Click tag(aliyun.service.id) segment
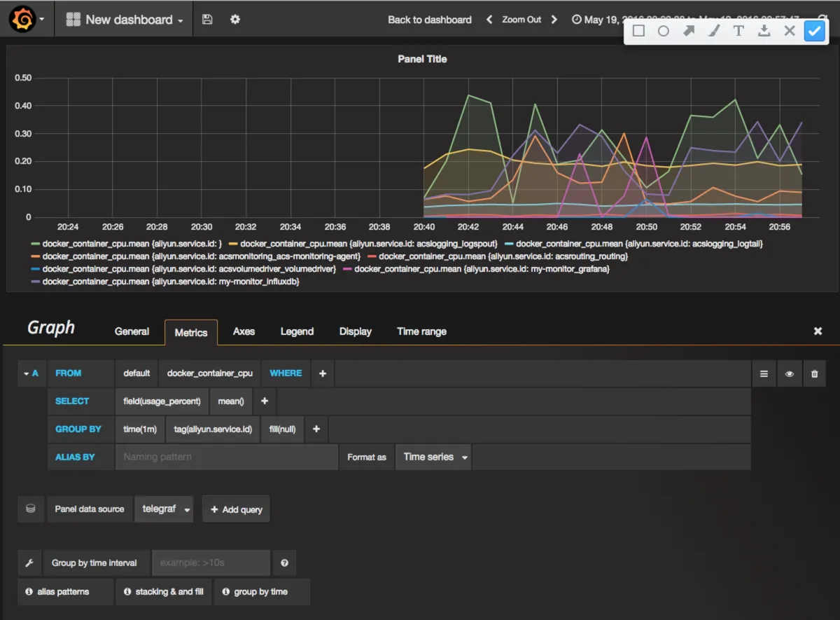840x620 pixels. pos(213,429)
